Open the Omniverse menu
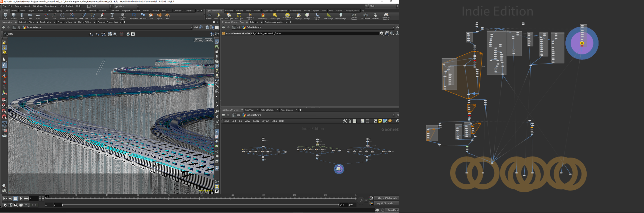 point(51,6)
